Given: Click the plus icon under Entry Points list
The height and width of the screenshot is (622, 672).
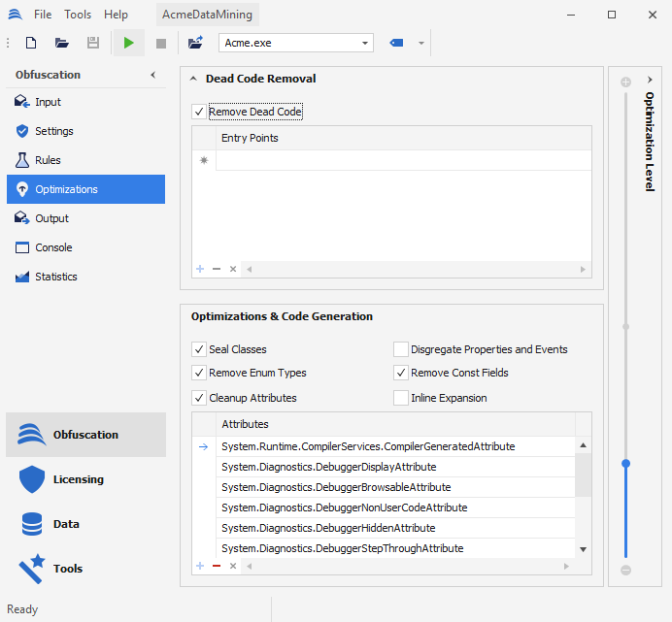Looking at the screenshot, I should click(x=200, y=269).
